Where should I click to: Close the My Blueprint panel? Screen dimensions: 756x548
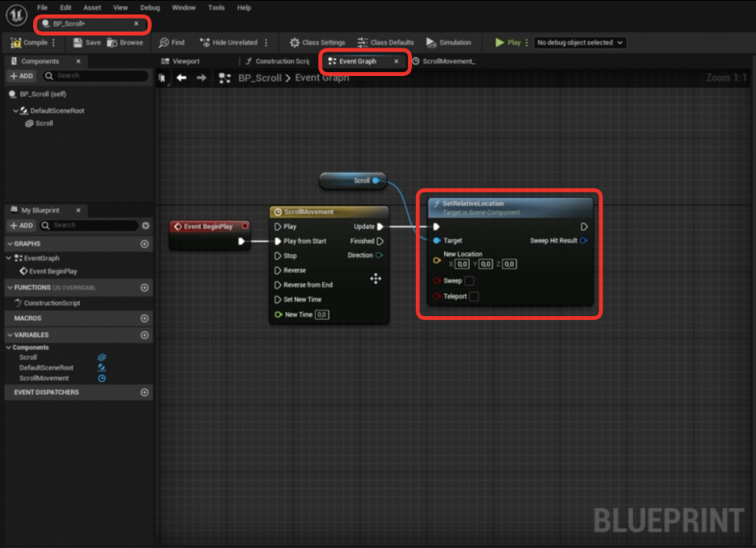pyautogui.click(x=78, y=210)
